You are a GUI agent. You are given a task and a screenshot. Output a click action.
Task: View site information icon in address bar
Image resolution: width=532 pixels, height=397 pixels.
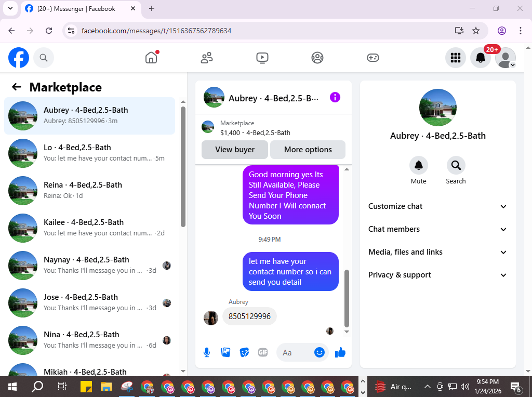tap(71, 31)
